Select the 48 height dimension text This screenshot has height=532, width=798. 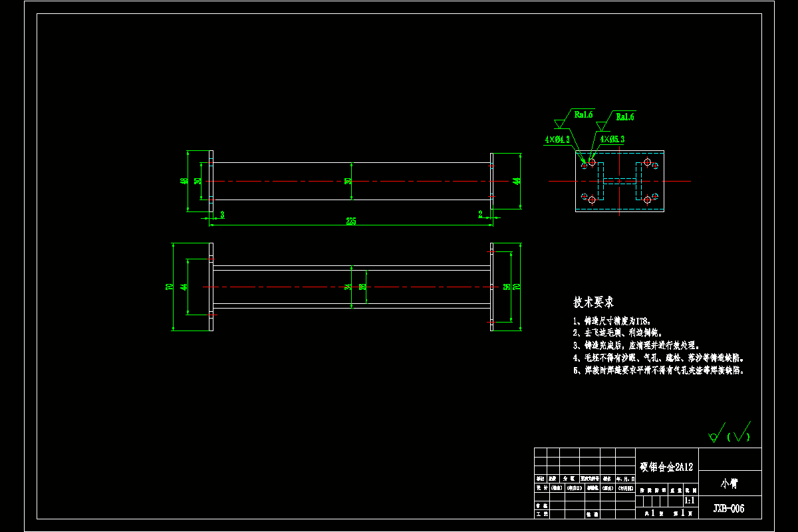point(184,182)
